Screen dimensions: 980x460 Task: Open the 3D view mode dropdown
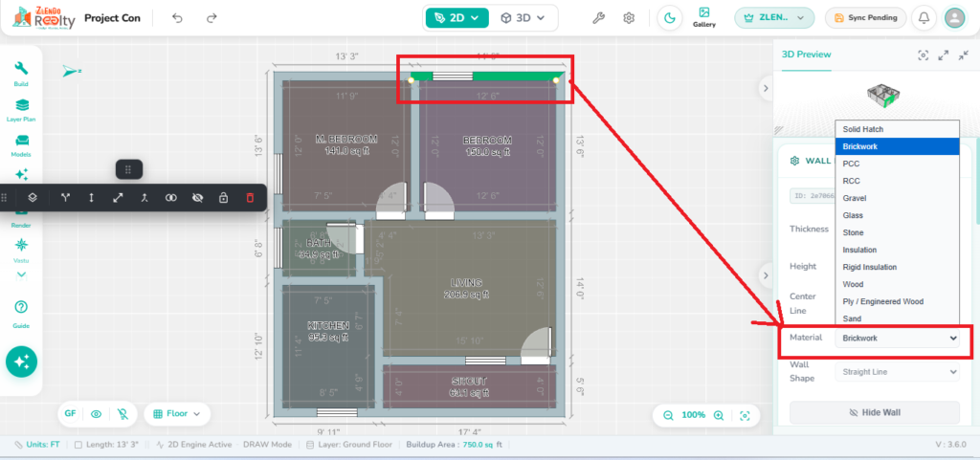click(523, 18)
